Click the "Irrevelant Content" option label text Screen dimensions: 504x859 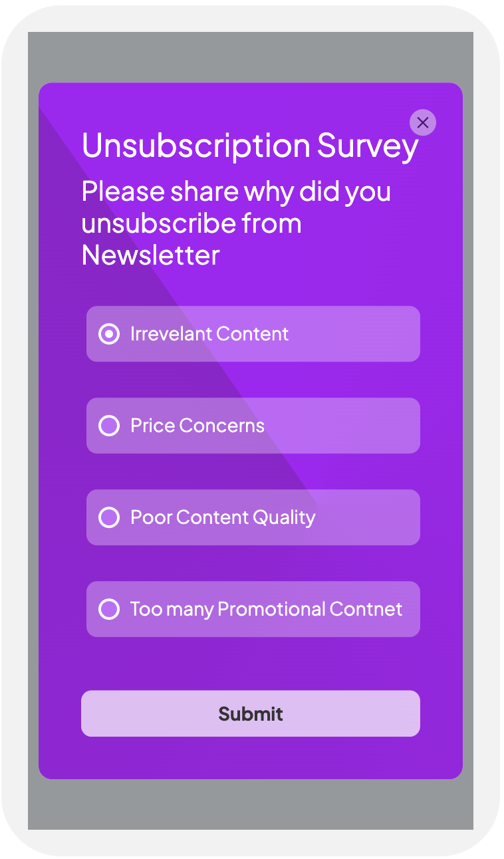(209, 334)
